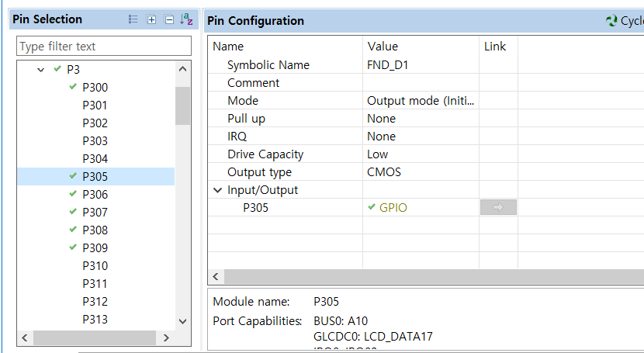This screenshot has width=644, height=353.
Task: Click the tree's scroll up arrow
Action: (x=183, y=69)
